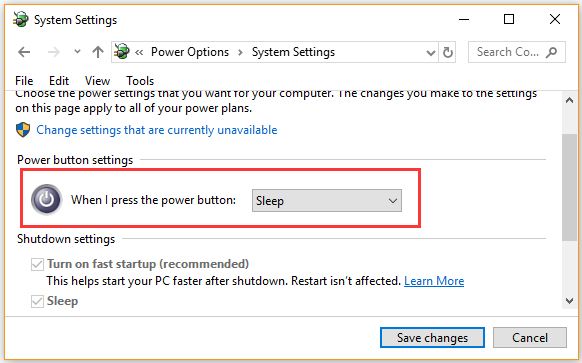
Task: Go back using the back arrow
Action: (x=24, y=52)
